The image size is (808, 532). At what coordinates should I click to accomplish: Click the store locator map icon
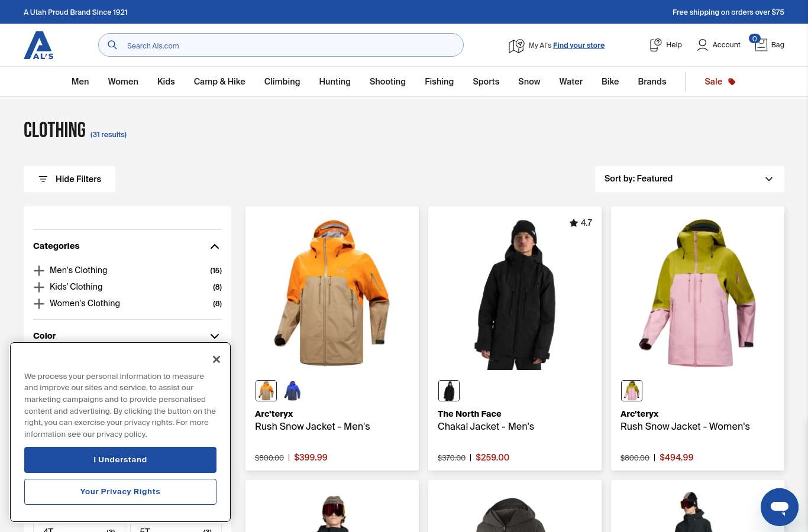(x=516, y=46)
